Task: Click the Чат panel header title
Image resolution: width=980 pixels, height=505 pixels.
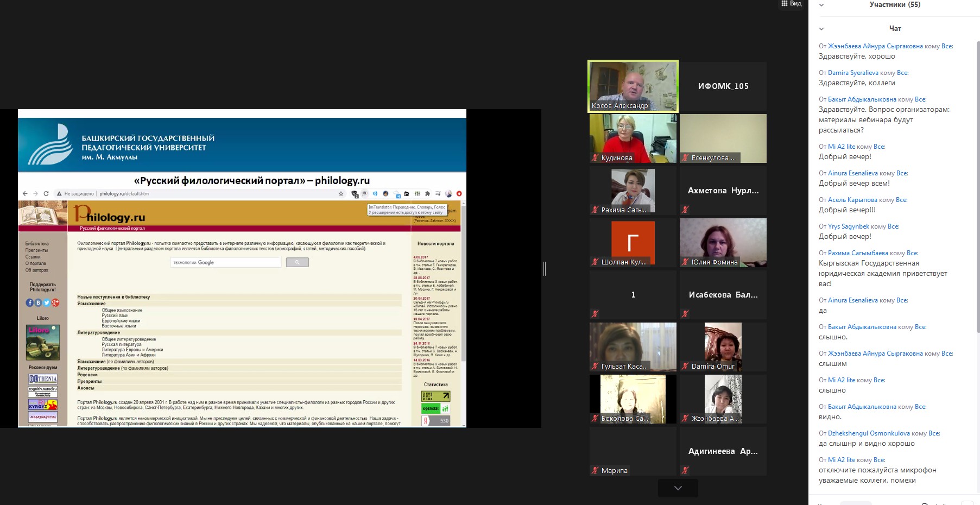Action: click(895, 29)
